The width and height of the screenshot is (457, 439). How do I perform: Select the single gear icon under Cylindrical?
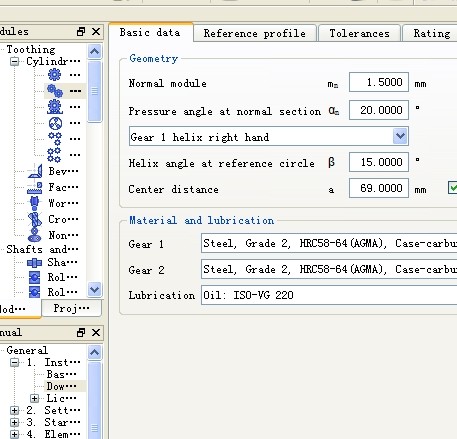[55, 74]
